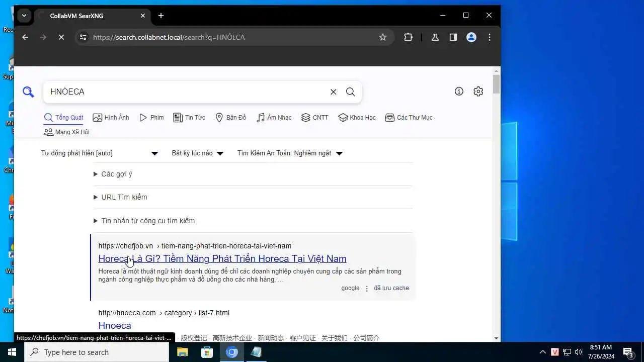Viewport: 644px width, 362px height.
Task: Stop loading the page
Action: pyautogui.click(x=61, y=37)
